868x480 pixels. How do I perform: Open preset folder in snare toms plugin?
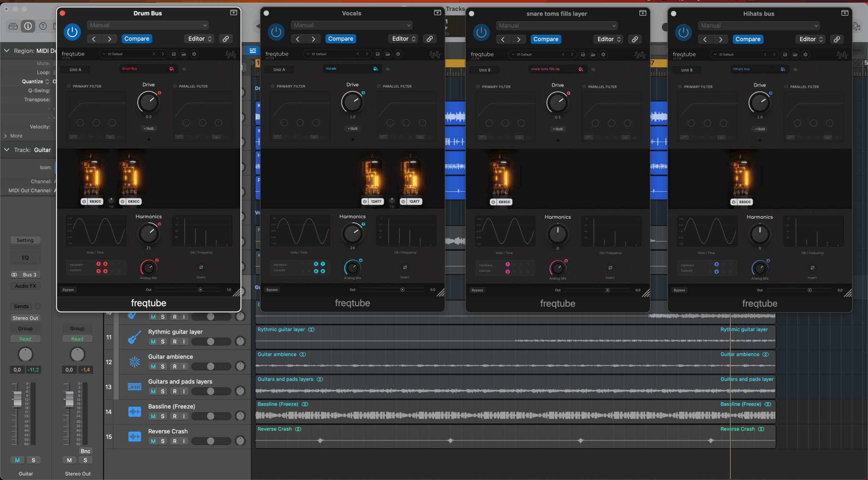click(x=593, y=55)
